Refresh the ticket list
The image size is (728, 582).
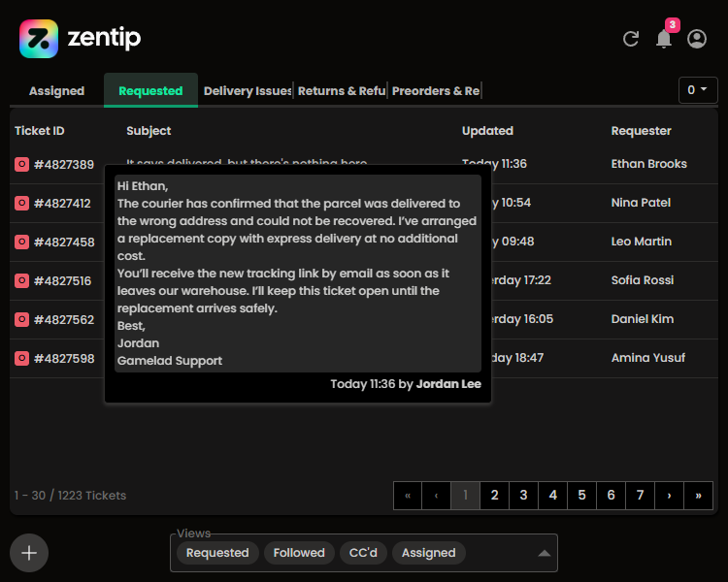click(x=631, y=39)
